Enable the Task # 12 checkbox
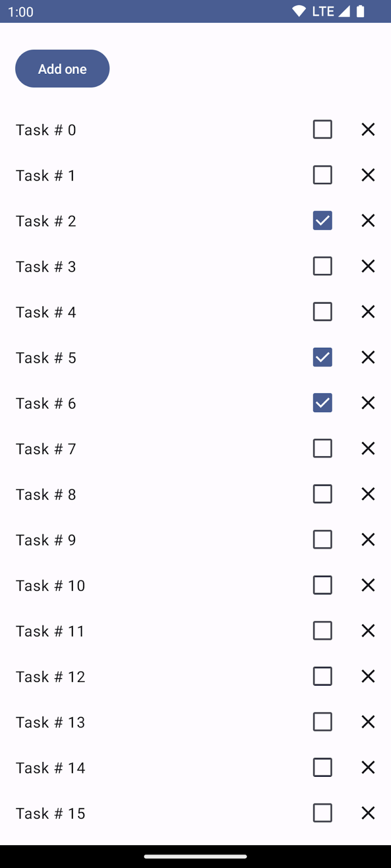The width and height of the screenshot is (391, 868). click(323, 676)
